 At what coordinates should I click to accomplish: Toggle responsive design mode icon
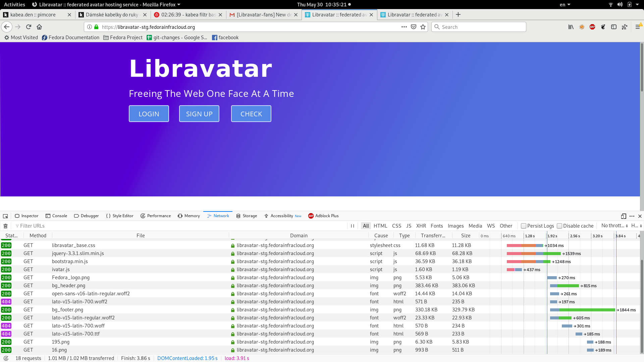coord(624,216)
